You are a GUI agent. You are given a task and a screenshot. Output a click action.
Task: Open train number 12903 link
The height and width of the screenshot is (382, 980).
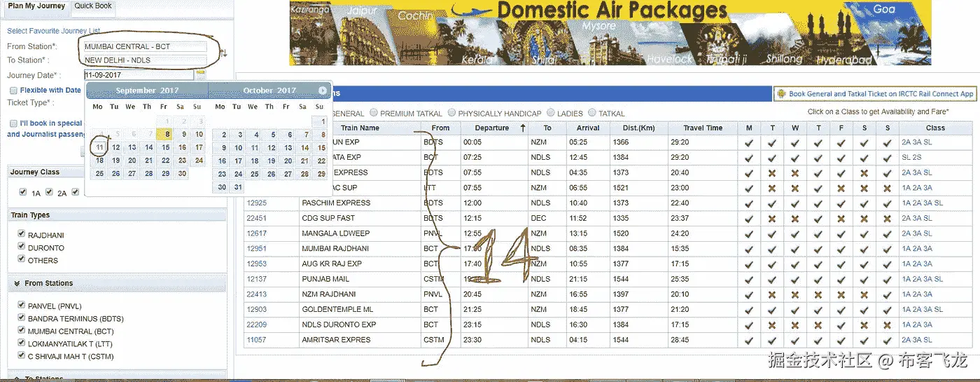pyautogui.click(x=256, y=309)
